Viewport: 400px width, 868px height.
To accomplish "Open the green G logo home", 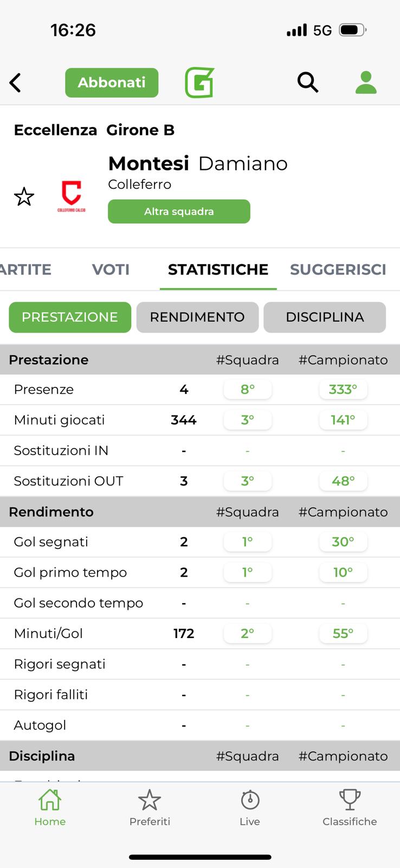I will [x=199, y=82].
